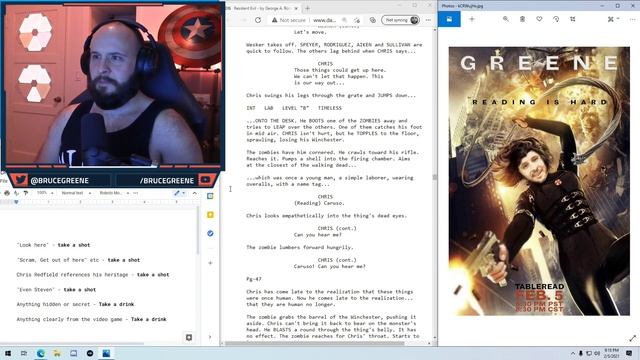This screenshot has width=640, height=360.
Task: Click 'Anything hidden or secret' line
Action: [x=75, y=304]
